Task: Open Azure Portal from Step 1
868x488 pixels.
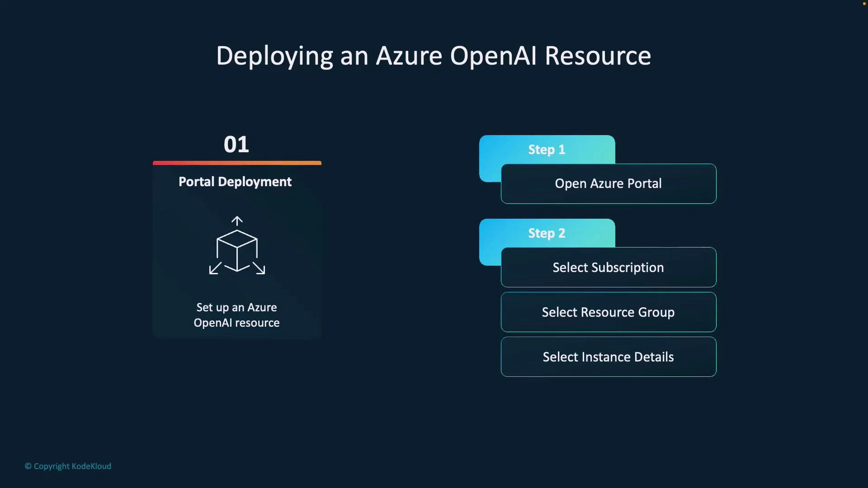Action: click(x=608, y=183)
